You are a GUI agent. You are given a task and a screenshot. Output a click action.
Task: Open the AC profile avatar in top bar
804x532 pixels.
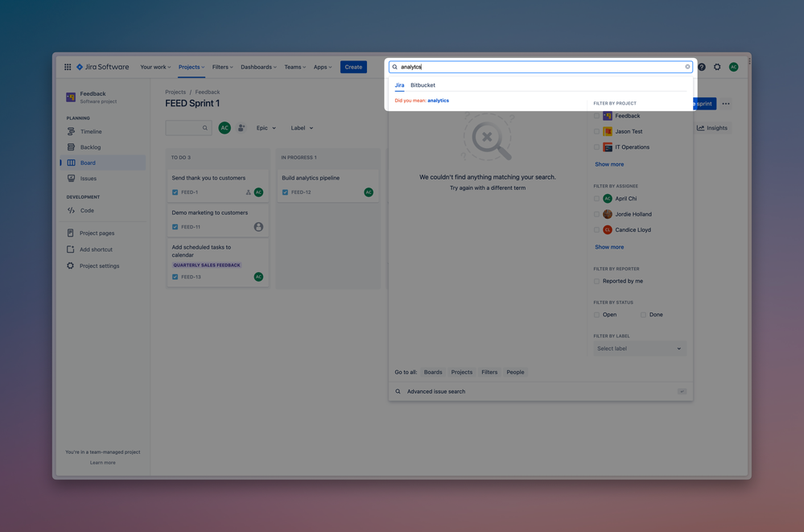(734, 67)
